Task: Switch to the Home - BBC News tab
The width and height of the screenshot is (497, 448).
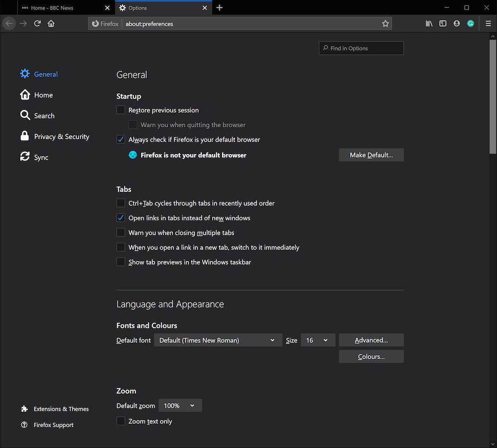Action: click(60, 7)
